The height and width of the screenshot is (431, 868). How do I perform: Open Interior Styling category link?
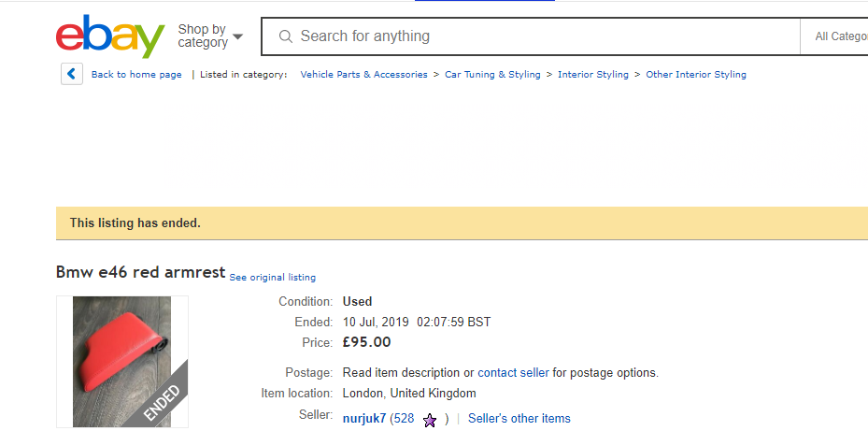[x=593, y=74]
